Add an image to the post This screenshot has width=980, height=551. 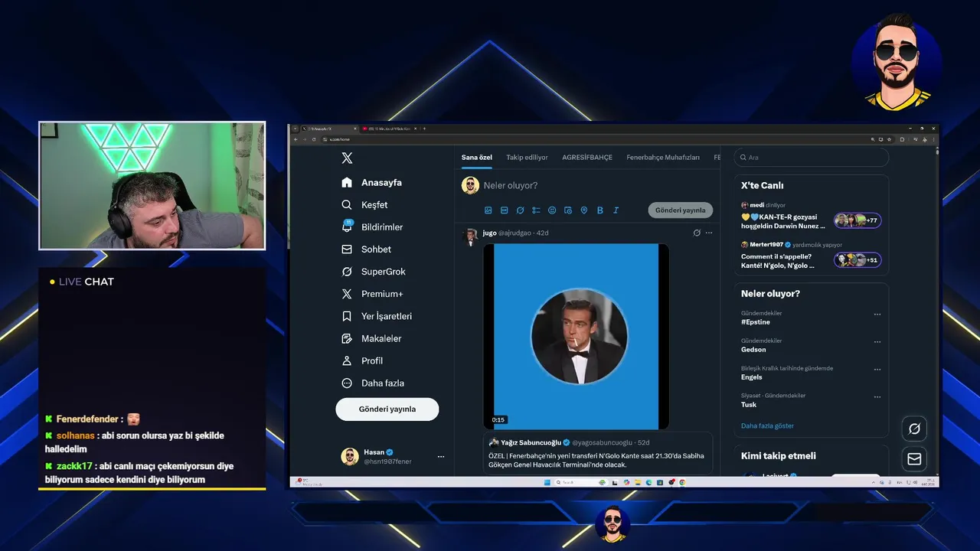tap(488, 210)
